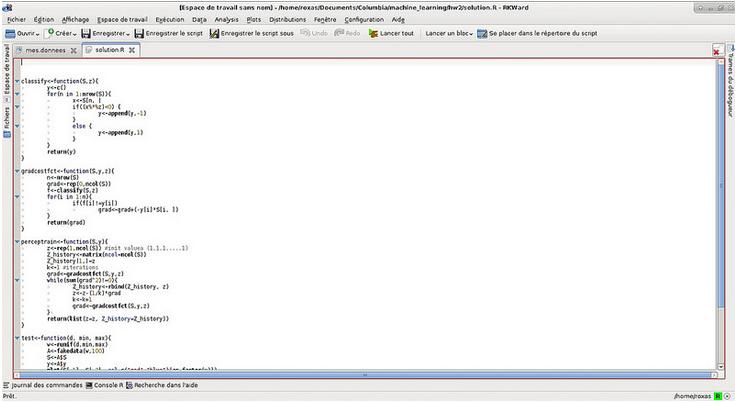This screenshot has width=735, height=403.
Task: Collapse the while(sum(grad^2)!=0) loop fold
Action: click(x=17, y=280)
